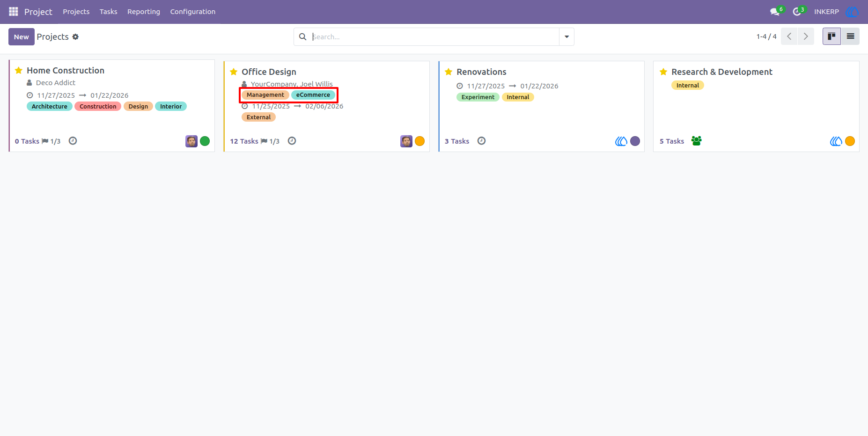868x436 pixels.
Task: Open the conversations chat icon
Action: pos(775,12)
